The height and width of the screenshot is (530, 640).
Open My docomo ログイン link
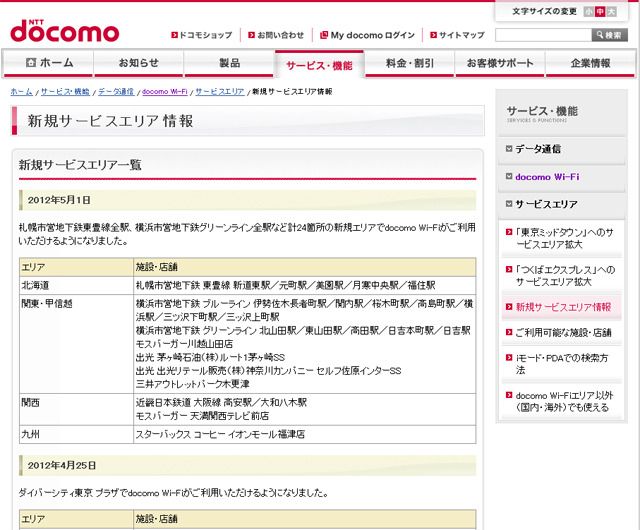point(373,35)
